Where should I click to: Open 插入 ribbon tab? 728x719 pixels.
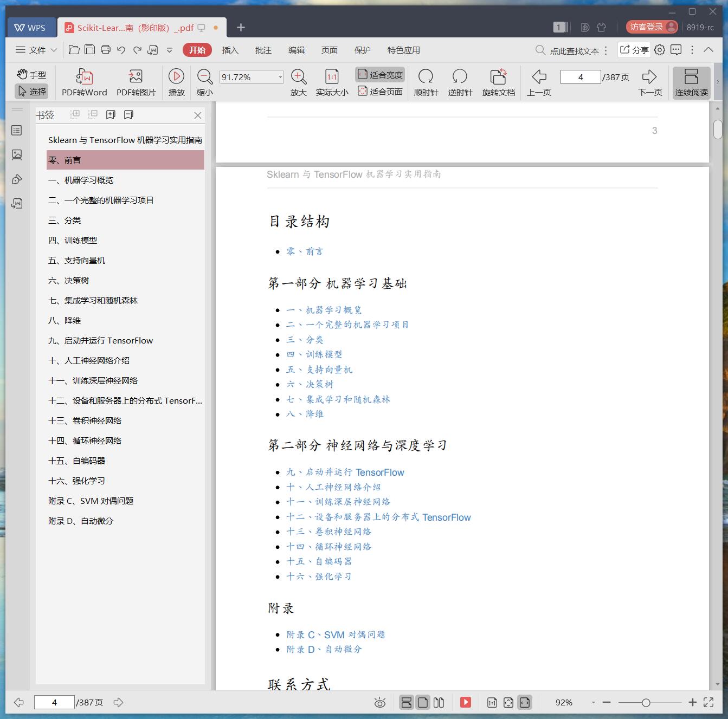(x=230, y=50)
